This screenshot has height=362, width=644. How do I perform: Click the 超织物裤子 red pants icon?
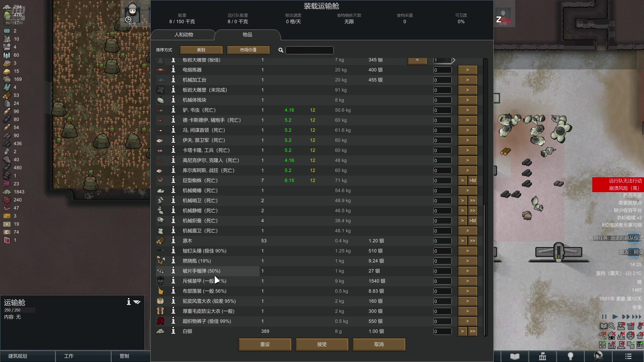160,321
